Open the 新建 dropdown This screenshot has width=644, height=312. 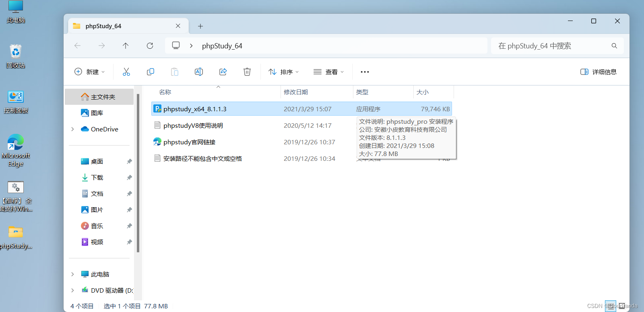(90, 72)
